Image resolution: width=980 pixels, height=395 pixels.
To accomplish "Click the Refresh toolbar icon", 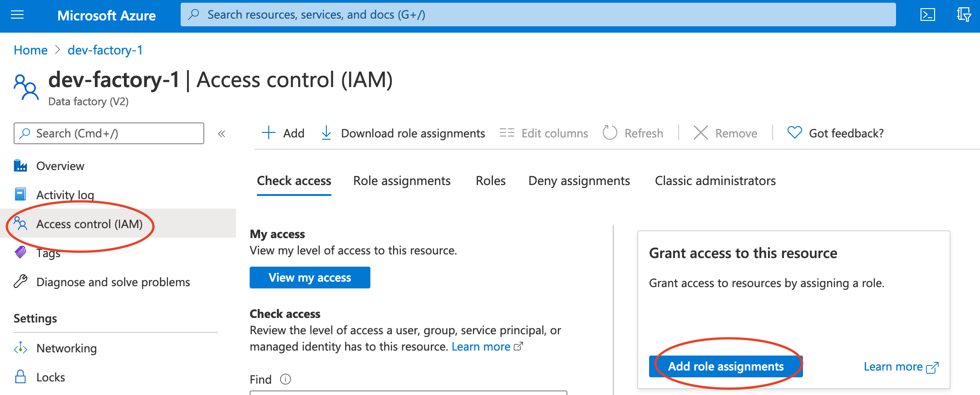I will 610,133.
